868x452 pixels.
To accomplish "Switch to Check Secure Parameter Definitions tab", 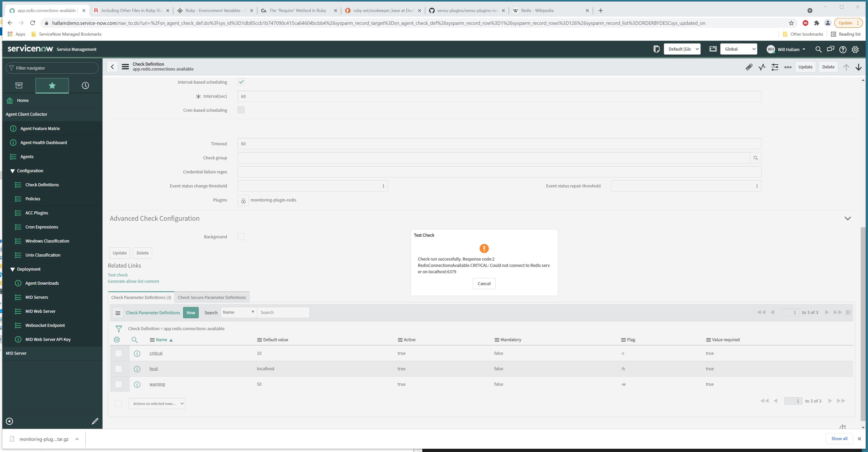I will coord(212,297).
